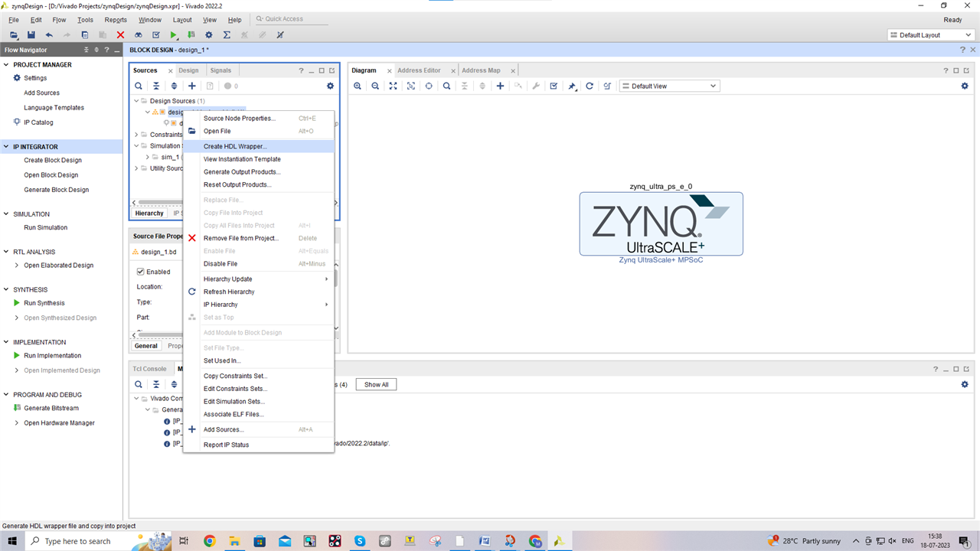Click Language Templates in Flow Navigator
Viewport: 980px width, 551px height.
[54, 108]
